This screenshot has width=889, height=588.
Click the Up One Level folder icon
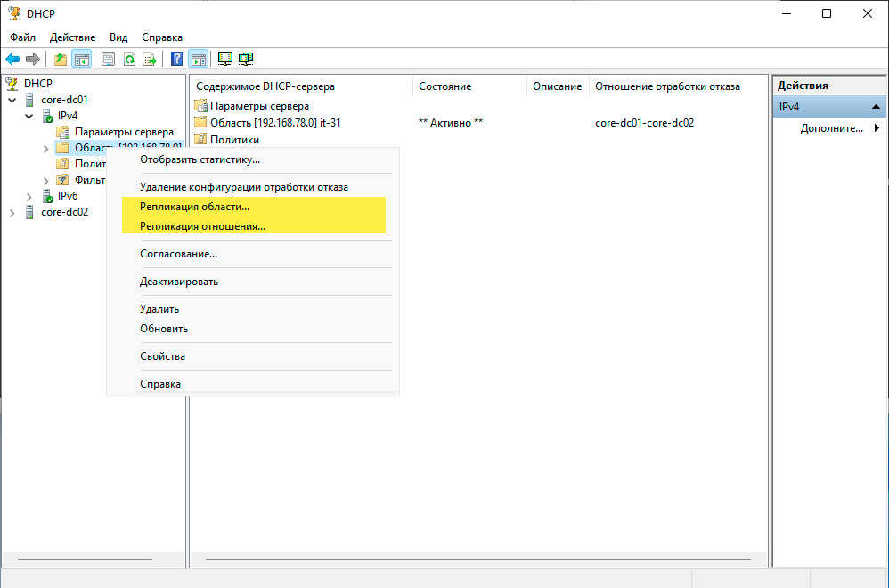[61, 60]
